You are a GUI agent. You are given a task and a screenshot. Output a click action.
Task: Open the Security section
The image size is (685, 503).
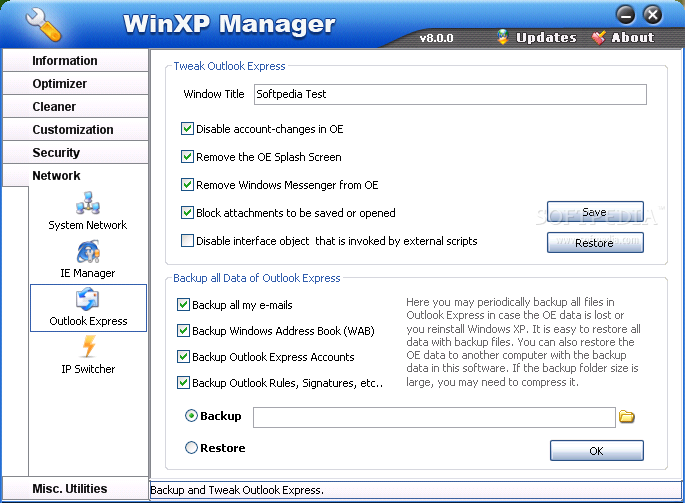pos(76,153)
